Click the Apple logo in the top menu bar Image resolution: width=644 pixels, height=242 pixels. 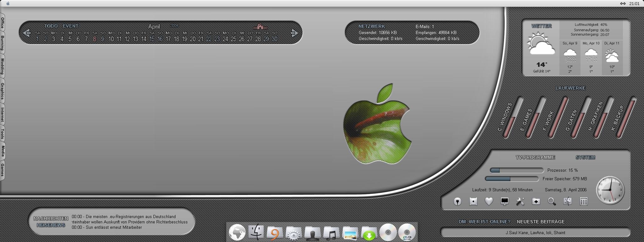click(x=8, y=3)
